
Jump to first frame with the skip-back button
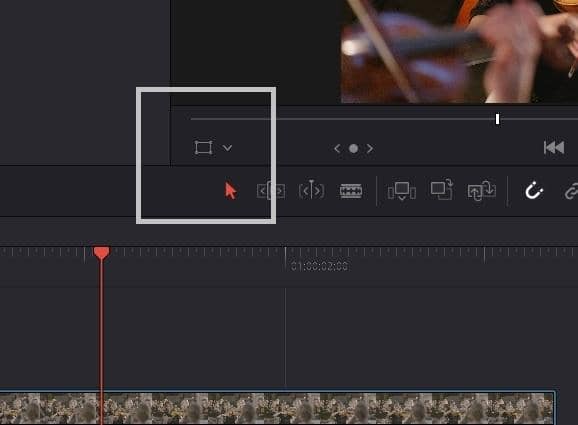[x=554, y=147]
